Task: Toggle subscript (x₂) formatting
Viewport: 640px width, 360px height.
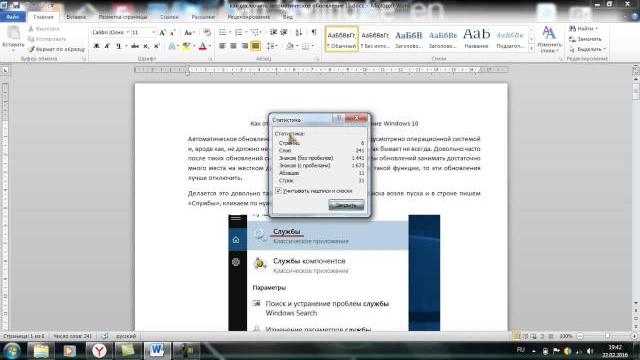Action: tap(146, 46)
